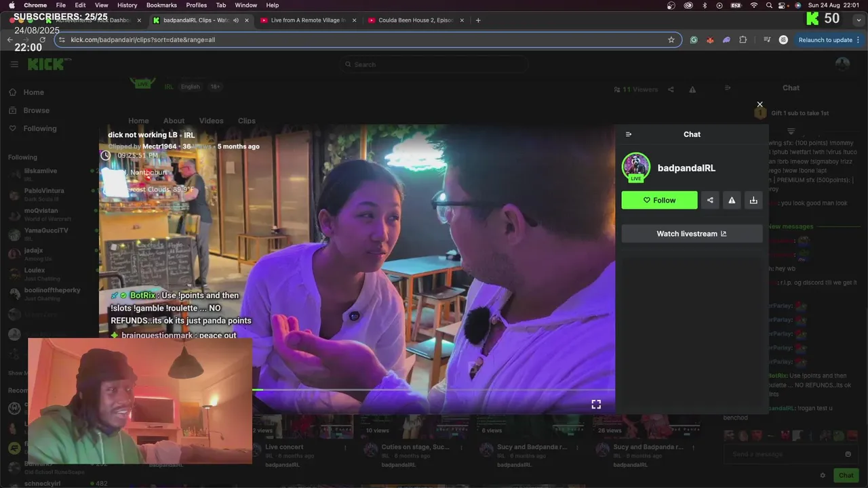This screenshot has width=868, height=488.
Task: Close the clip popup with the X
Action: 759,104
